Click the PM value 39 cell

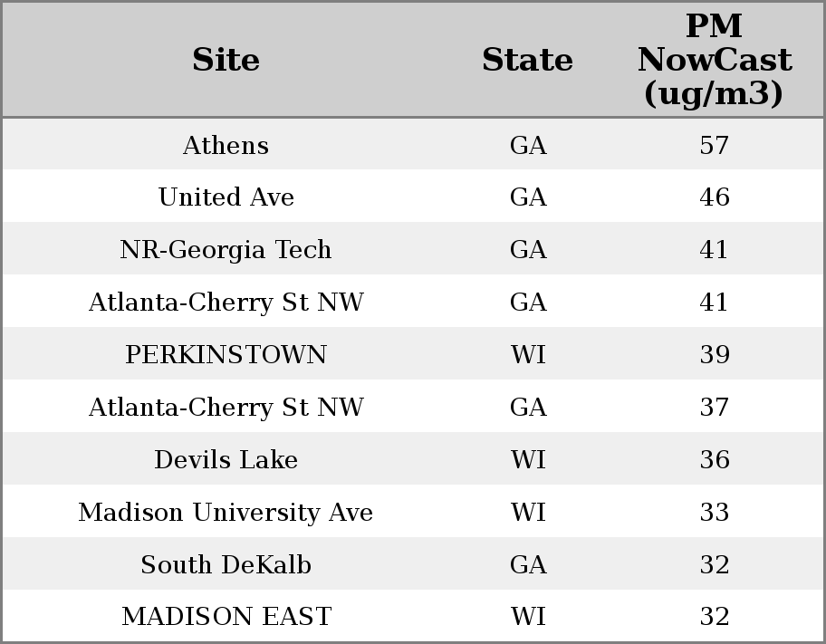[714, 355]
